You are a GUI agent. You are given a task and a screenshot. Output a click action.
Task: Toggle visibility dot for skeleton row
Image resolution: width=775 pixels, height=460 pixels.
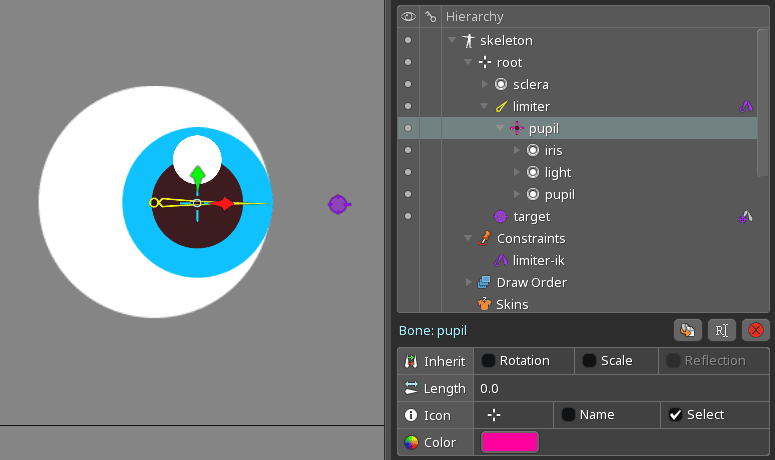[x=407, y=41]
